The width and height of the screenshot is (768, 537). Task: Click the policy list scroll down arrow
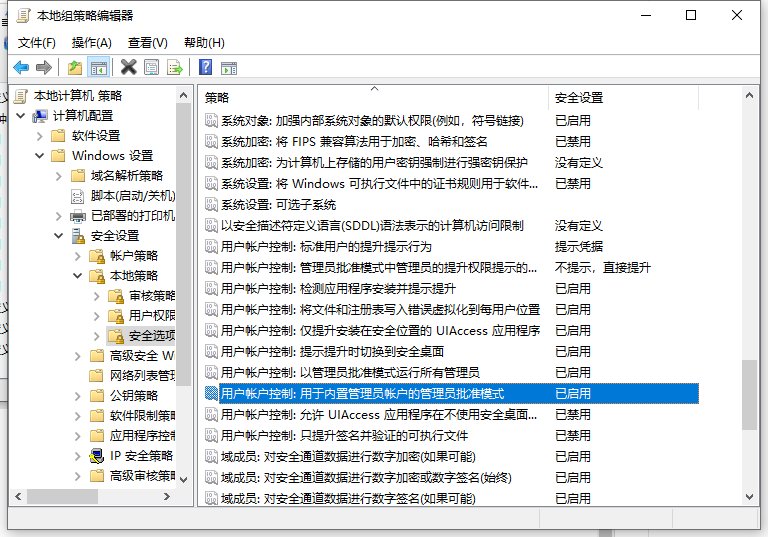[x=749, y=497]
